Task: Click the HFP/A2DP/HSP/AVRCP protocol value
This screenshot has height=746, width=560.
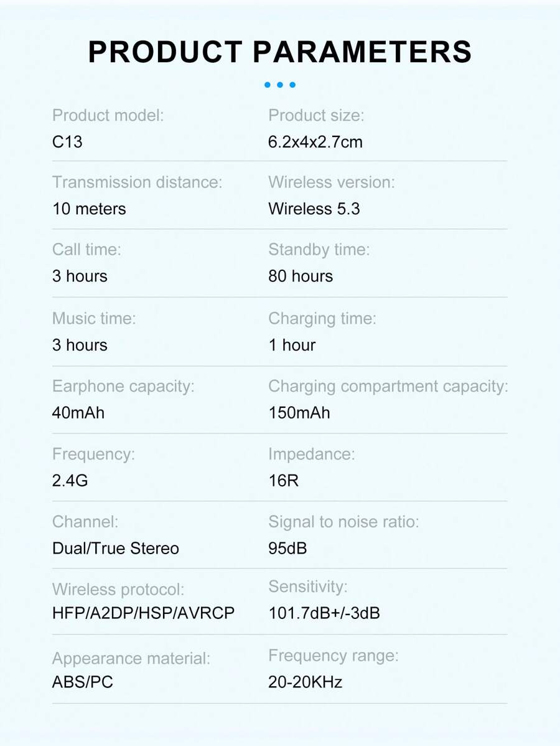Action: click(144, 613)
